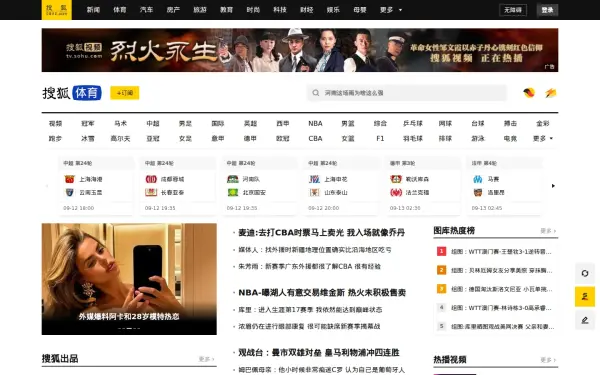
Task: Open headline 麦迪:去打CBA时票马上卖光
Action: pos(321,232)
